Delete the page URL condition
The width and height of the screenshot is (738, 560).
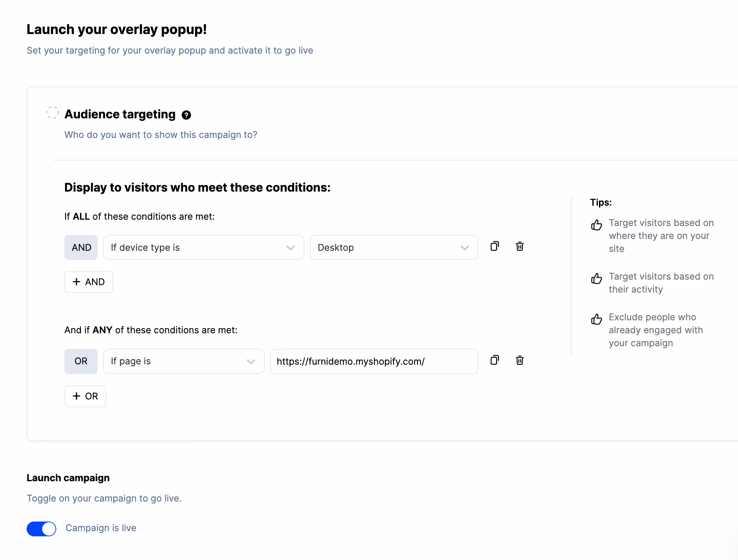[520, 360]
